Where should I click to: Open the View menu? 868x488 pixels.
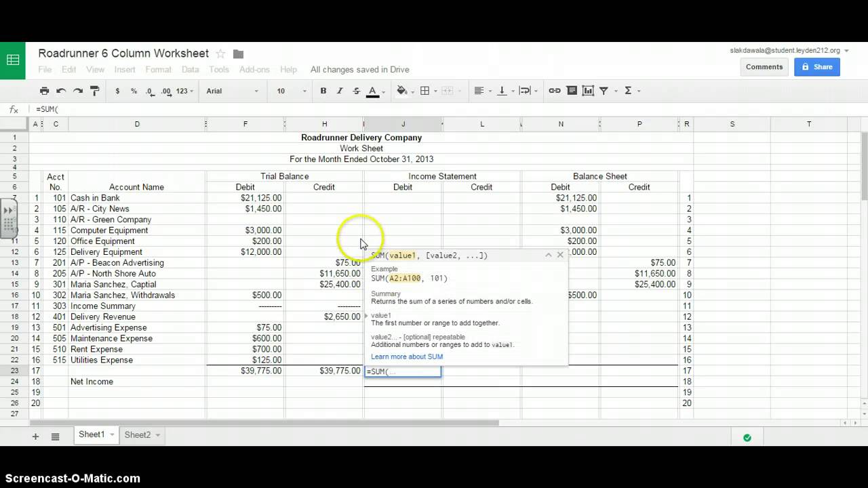coord(95,69)
